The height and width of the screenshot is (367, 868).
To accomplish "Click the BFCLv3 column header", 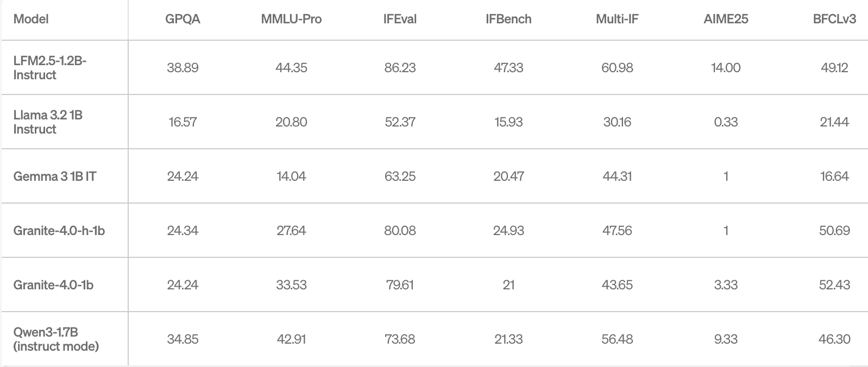I will click(x=834, y=19).
